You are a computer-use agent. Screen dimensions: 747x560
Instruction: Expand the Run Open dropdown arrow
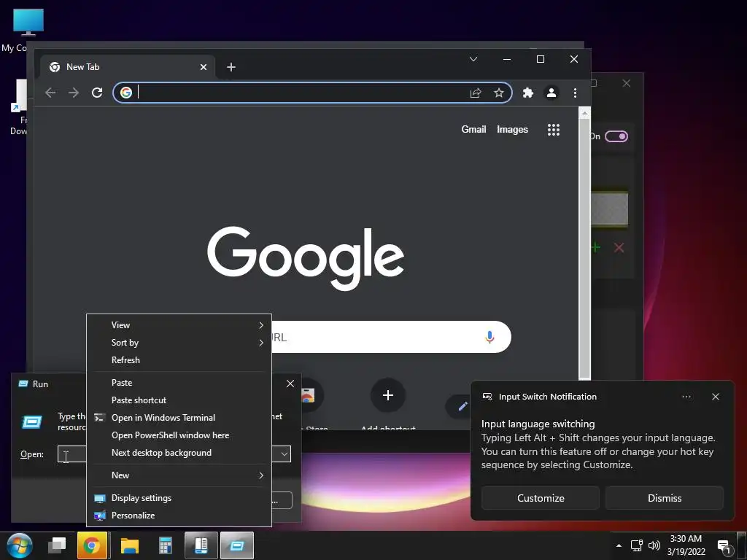click(x=284, y=454)
